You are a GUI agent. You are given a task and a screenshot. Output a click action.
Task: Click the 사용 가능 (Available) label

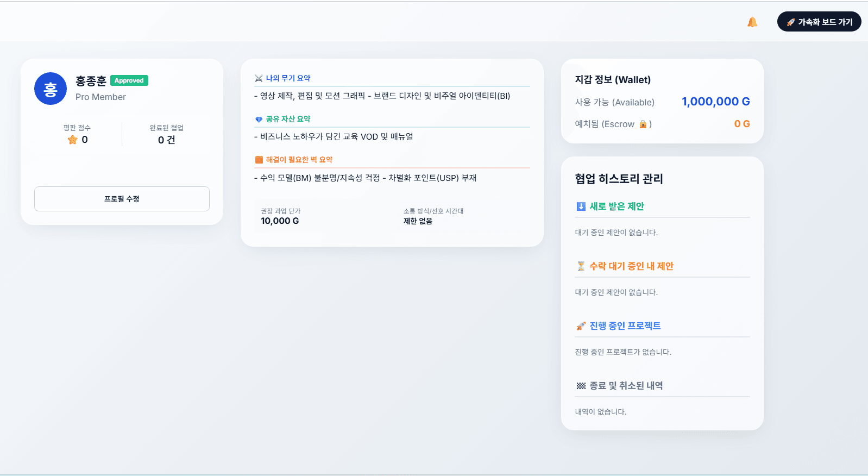[x=615, y=102]
